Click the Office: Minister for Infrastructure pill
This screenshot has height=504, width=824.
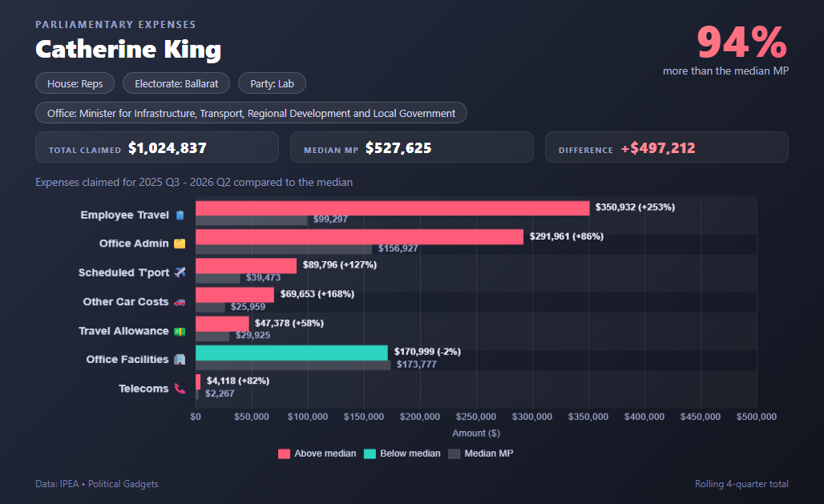(251, 113)
